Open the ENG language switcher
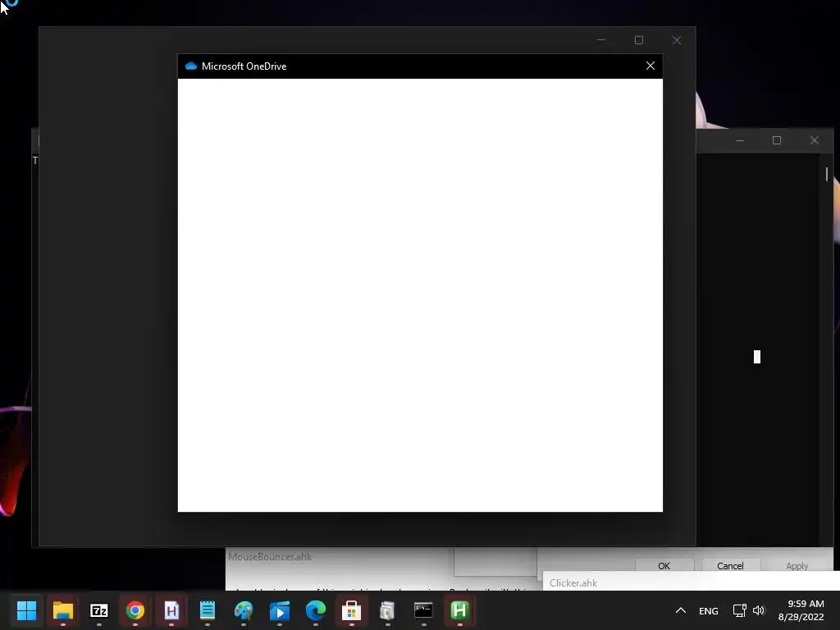Image resolution: width=840 pixels, height=630 pixels. (x=708, y=610)
